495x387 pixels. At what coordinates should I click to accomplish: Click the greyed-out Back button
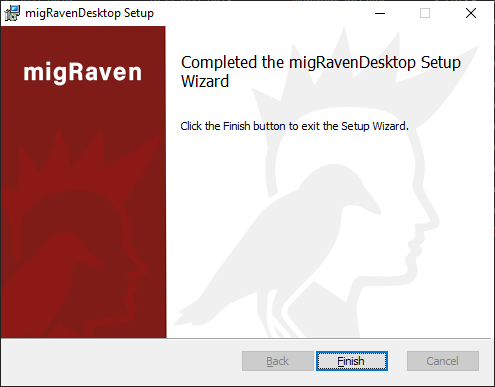pyautogui.click(x=278, y=361)
